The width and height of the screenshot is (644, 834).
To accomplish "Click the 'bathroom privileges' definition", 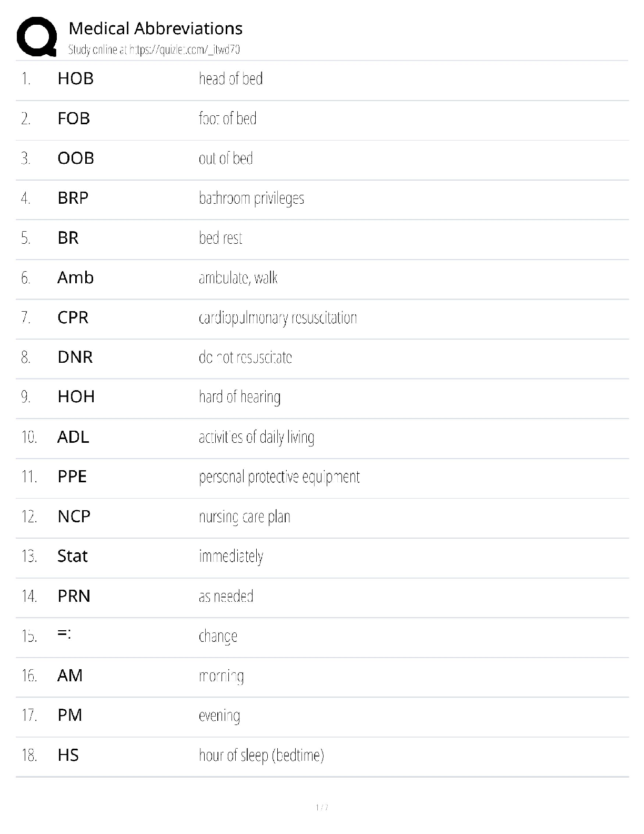I will click(251, 198).
